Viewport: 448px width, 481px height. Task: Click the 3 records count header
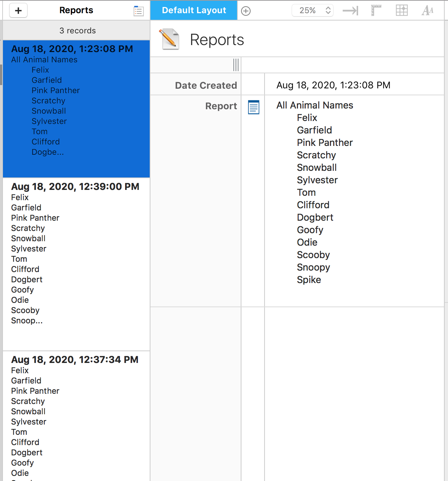pyautogui.click(x=77, y=31)
